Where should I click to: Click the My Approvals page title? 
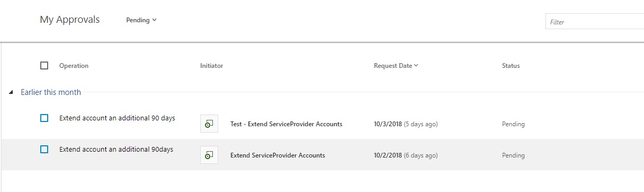(70, 20)
